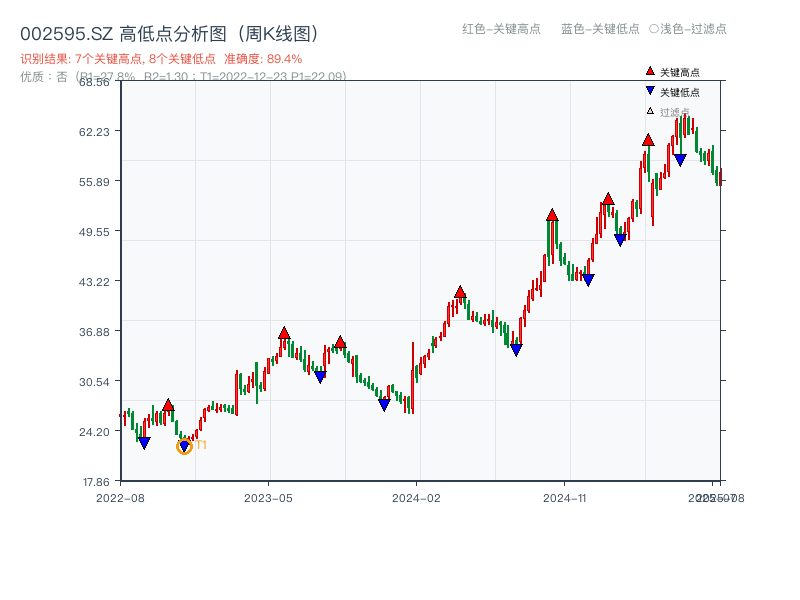Click the 浅色-过滤点 header legend entry

coord(688,29)
